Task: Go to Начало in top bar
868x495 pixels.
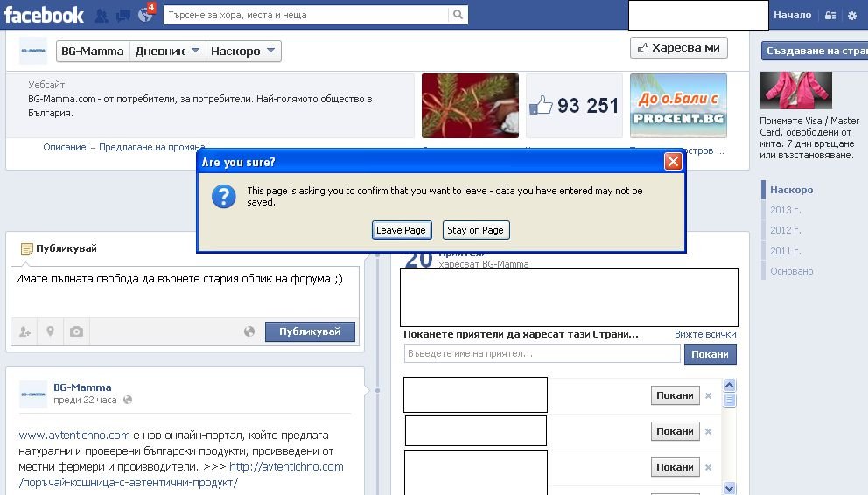Action: click(x=792, y=15)
